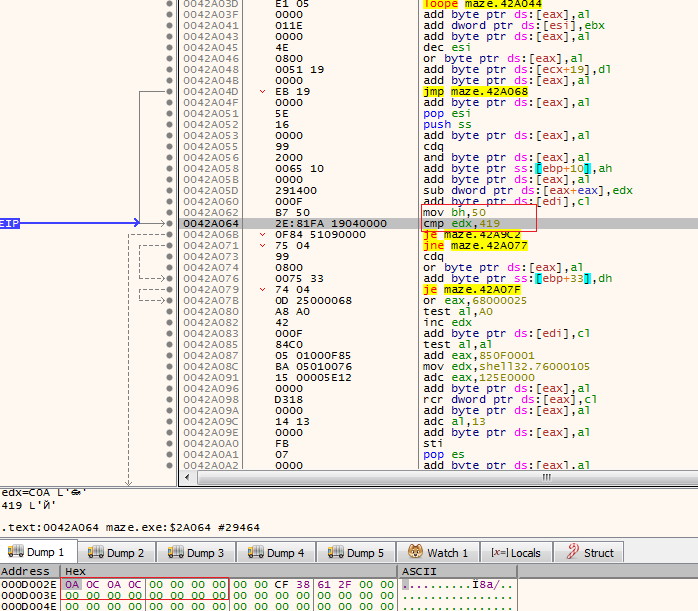Toggle breakpoint dot at address 0042A064

click(169, 223)
